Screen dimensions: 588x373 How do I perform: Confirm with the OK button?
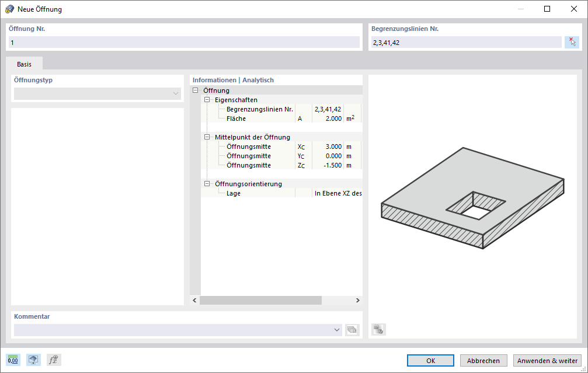[430, 361]
